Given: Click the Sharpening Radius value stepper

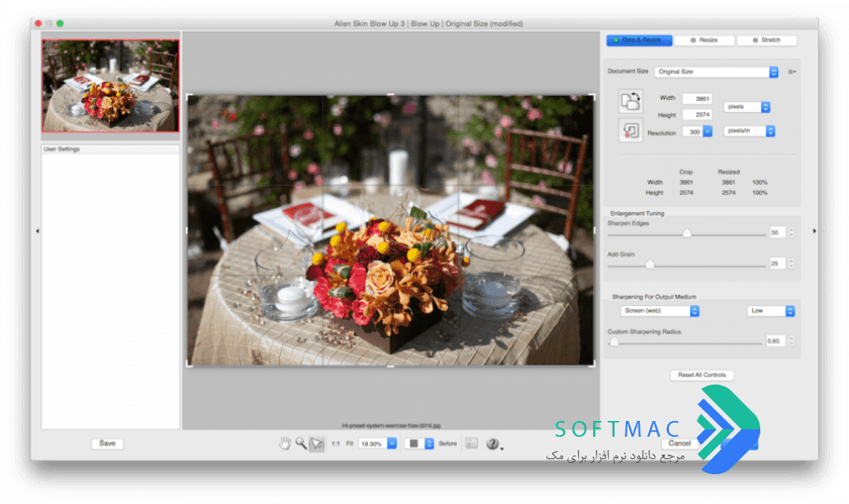Looking at the screenshot, I should pos(791,341).
